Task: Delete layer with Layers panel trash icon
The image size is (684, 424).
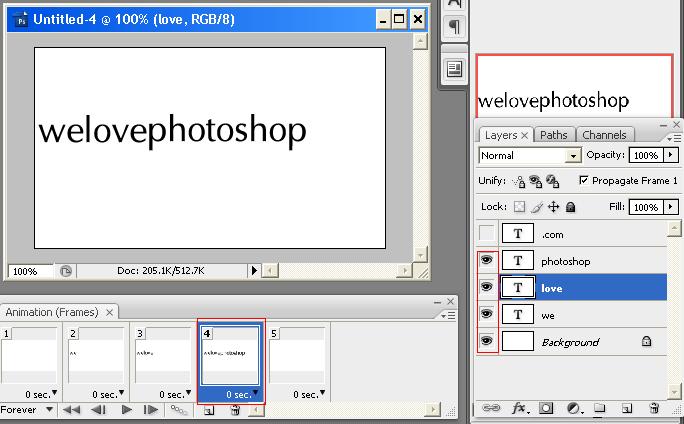Action: 654,408
